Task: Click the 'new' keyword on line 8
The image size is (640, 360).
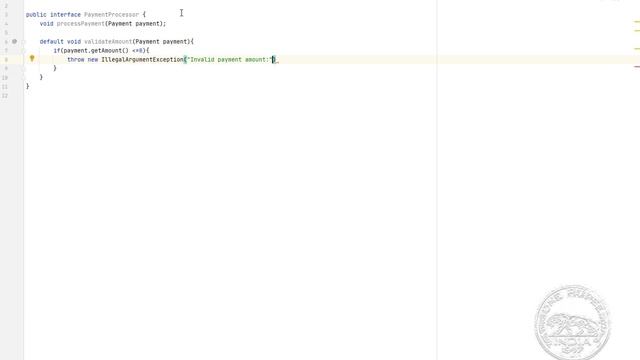Action: tap(93, 60)
